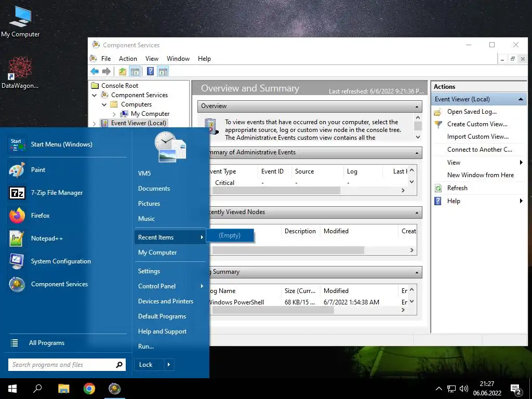
Task: Open Settings in the Start menu
Action: point(149,271)
